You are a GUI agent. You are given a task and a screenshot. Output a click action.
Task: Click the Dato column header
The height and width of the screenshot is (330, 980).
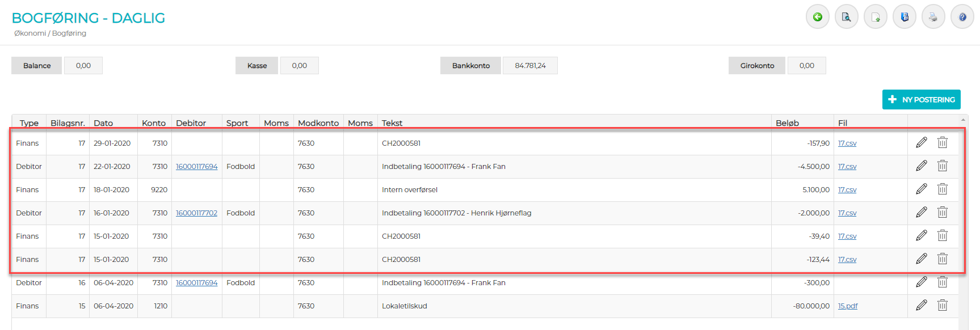point(103,123)
